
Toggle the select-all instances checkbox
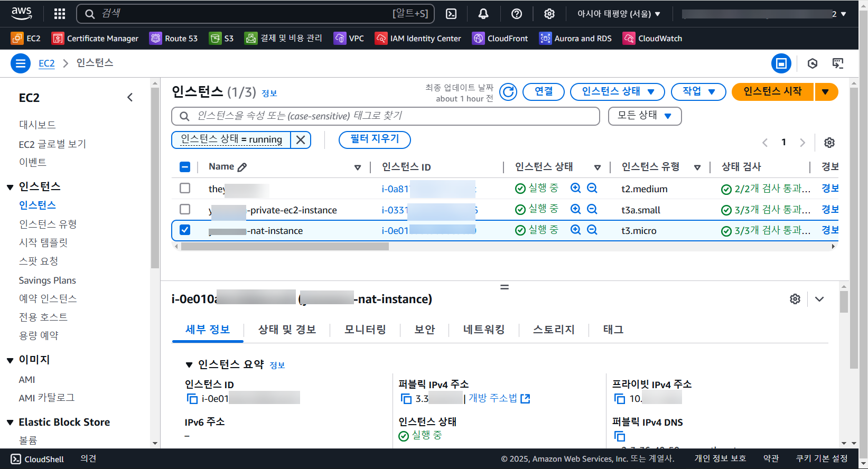(185, 167)
